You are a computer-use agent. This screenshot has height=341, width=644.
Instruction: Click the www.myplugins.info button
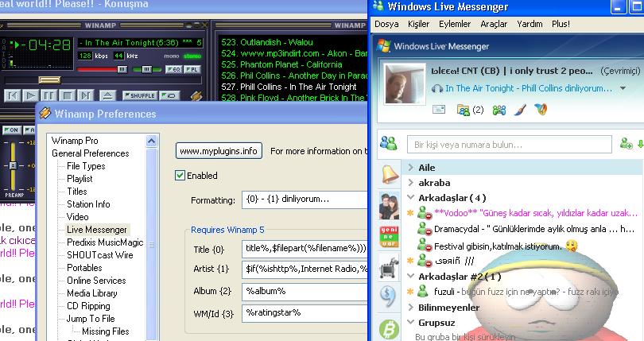[x=219, y=151]
